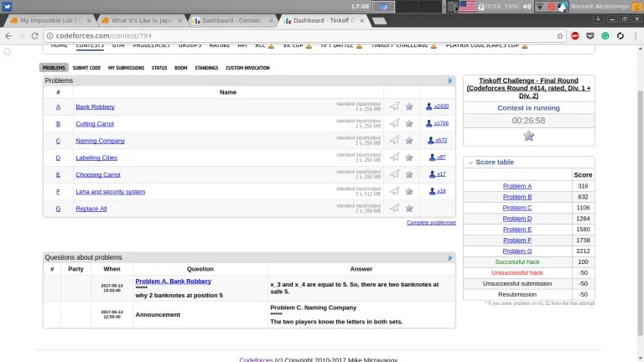Screen dimensions: 644x362
Task: Open the Labeling Cities problem
Action: [96, 158]
